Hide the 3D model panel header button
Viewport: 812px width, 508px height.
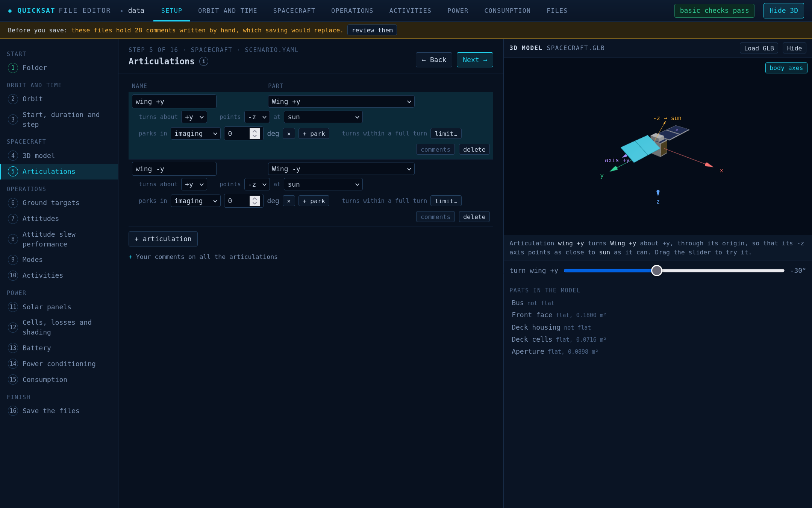click(x=794, y=48)
